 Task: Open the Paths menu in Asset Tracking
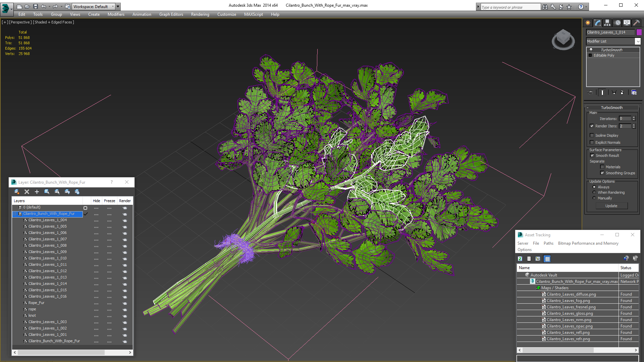click(548, 243)
